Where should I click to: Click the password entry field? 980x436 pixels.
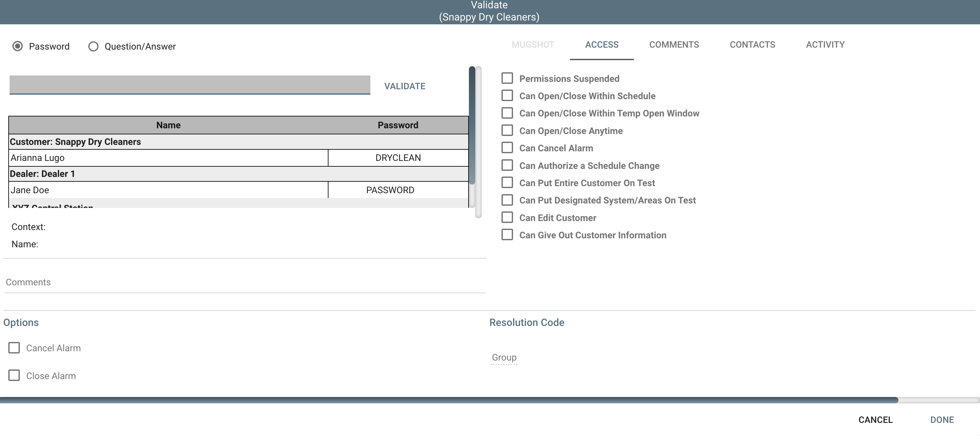click(x=189, y=84)
